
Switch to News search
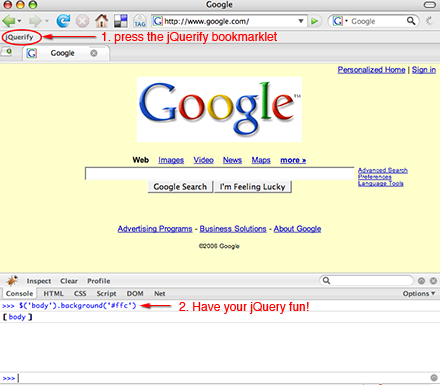(x=232, y=160)
